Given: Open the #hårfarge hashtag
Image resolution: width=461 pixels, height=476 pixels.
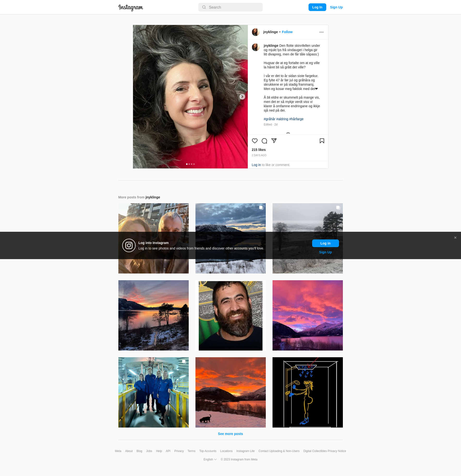Looking at the screenshot, I should point(296,119).
